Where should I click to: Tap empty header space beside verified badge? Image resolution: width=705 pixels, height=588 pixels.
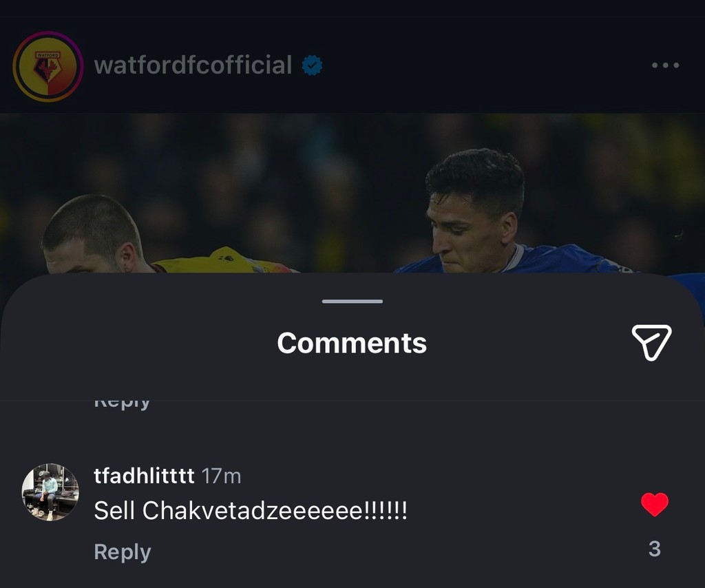482,65
